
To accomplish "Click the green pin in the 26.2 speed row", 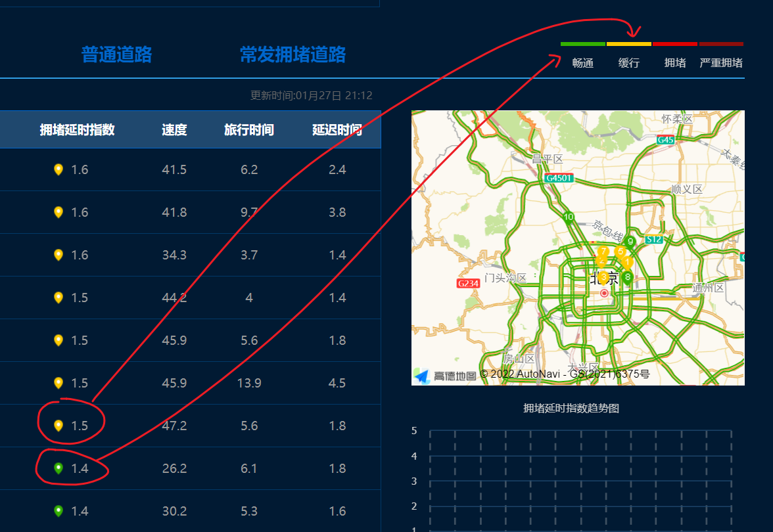I will tap(58, 468).
